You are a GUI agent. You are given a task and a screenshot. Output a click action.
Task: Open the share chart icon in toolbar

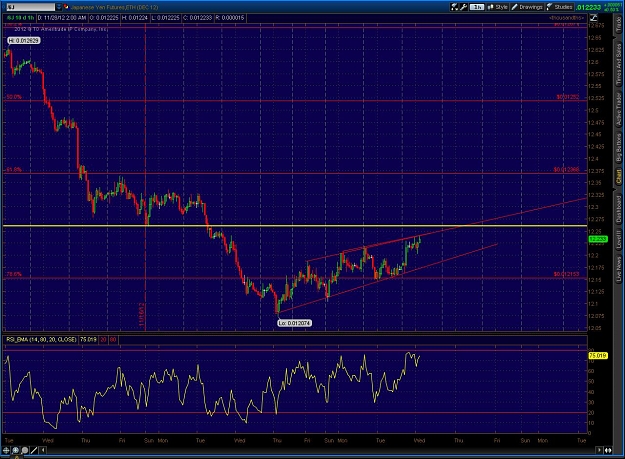pyautogui.click(x=454, y=7)
